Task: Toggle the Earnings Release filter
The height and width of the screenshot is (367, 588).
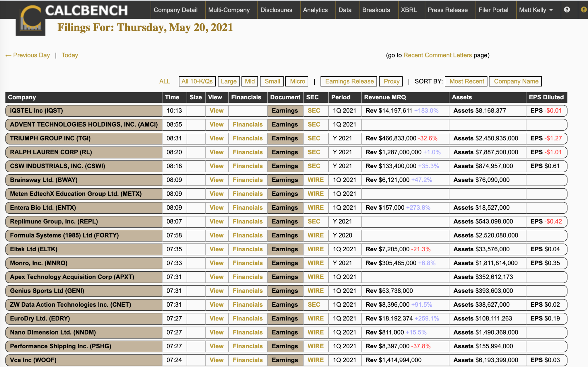Action: coord(349,81)
